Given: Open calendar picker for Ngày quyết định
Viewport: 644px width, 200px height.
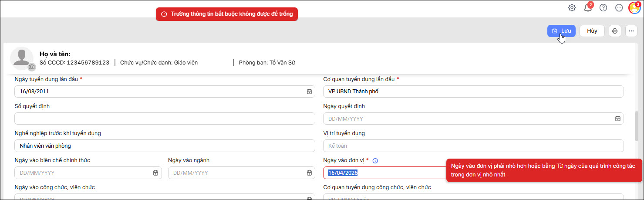Looking at the screenshot, I should pos(617,119).
